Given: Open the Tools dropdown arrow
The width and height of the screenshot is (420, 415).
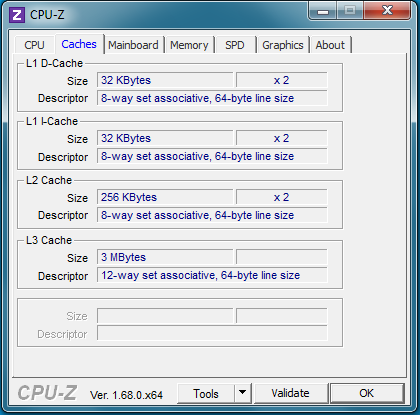Looking at the screenshot, I should click(x=243, y=393).
